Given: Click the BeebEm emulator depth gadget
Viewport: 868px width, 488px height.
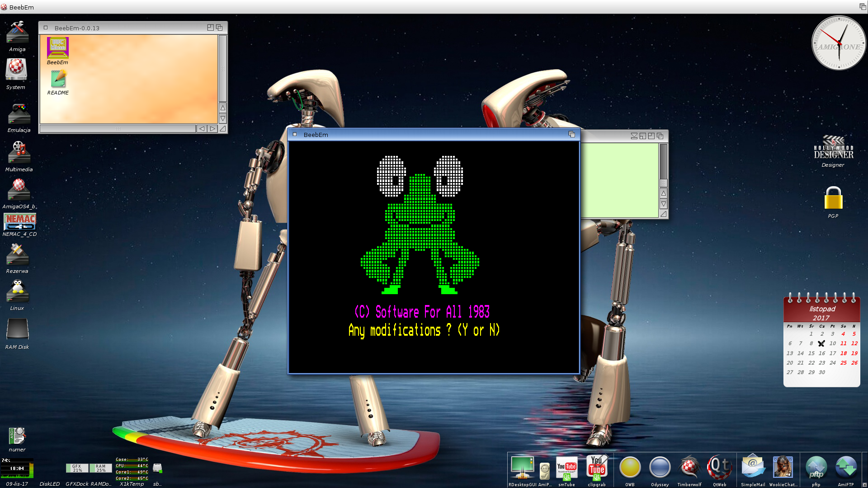Looking at the screenshot, I should click(x=572, y=135).
